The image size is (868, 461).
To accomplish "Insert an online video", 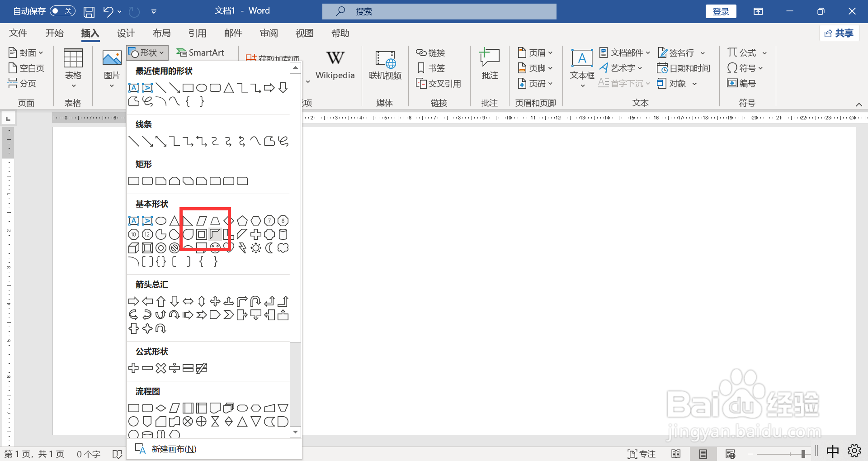I will pos(385,65).
